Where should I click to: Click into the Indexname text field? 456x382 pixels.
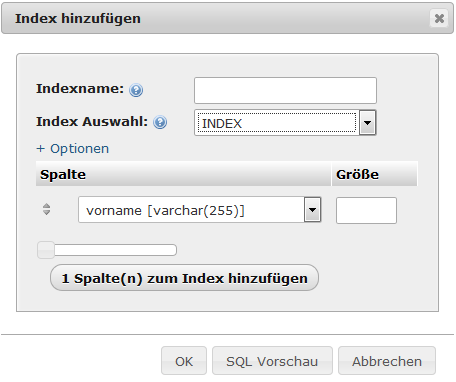pos(285,90)
